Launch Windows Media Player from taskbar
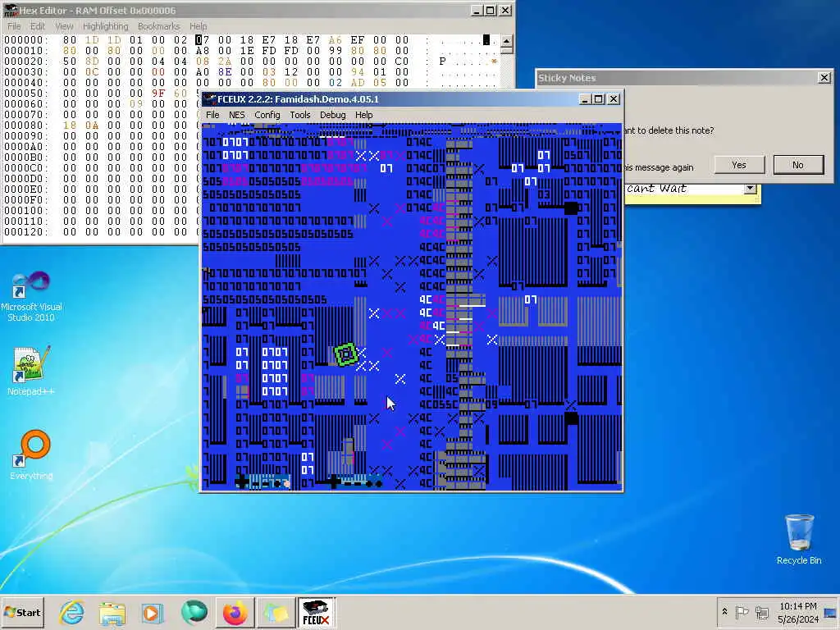Viewport: 840px width, 630px height. 153,612
